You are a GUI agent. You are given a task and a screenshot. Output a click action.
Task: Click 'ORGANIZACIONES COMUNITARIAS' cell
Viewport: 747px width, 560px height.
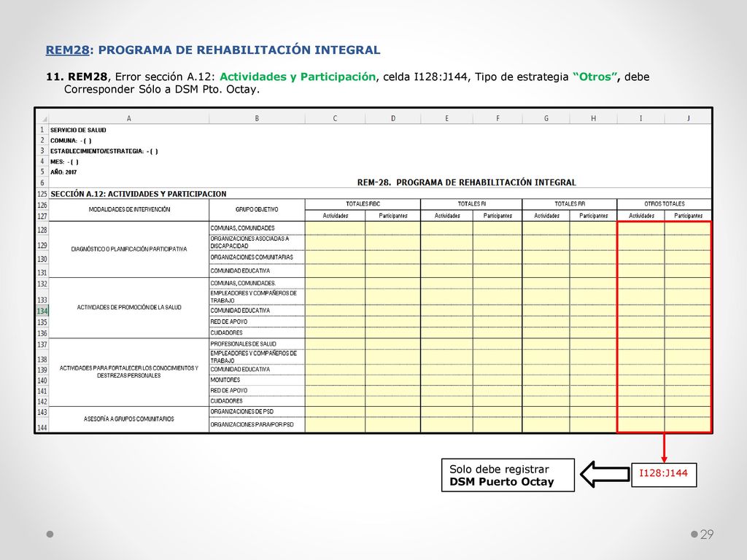257,257
